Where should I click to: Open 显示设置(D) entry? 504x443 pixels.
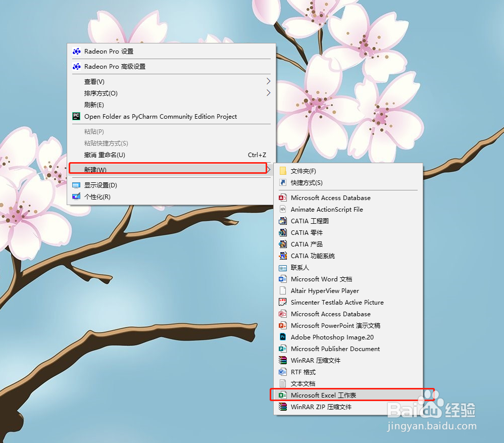171,185
